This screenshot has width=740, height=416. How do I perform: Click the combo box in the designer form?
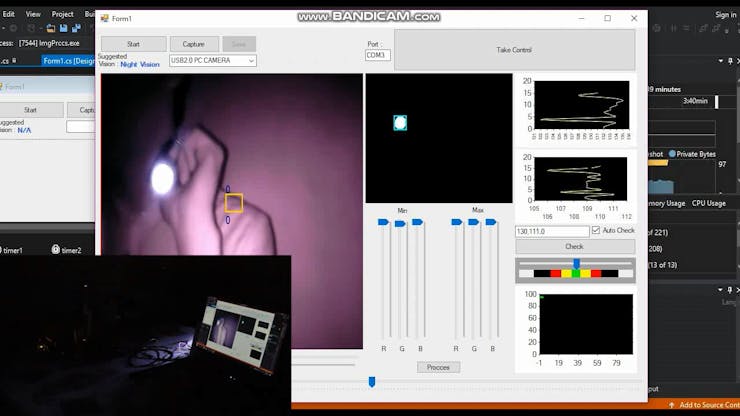click(81, 127)
